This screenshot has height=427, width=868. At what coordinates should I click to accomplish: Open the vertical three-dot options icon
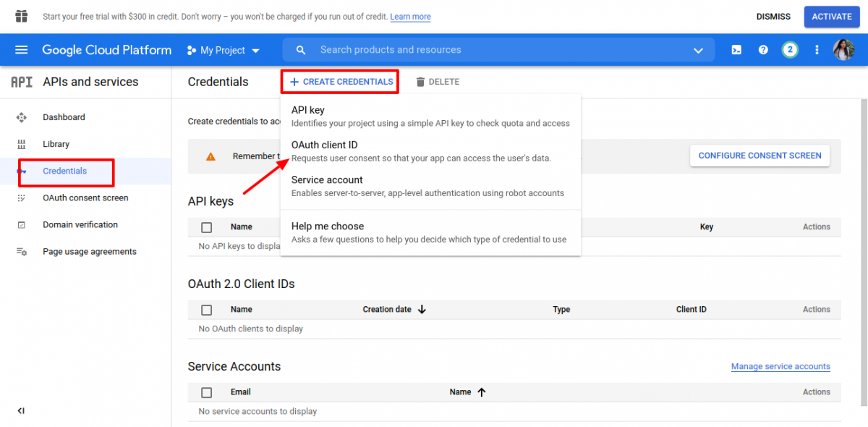816,49
